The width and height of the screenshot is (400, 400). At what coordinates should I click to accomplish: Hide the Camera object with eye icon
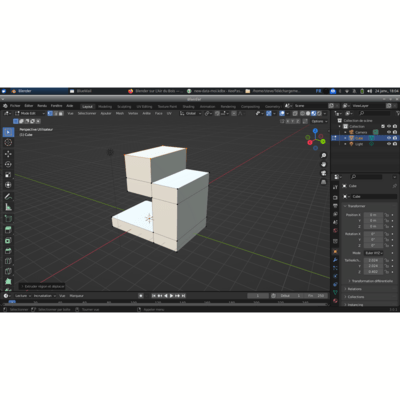pyautogui.click(x=389, y=132)
